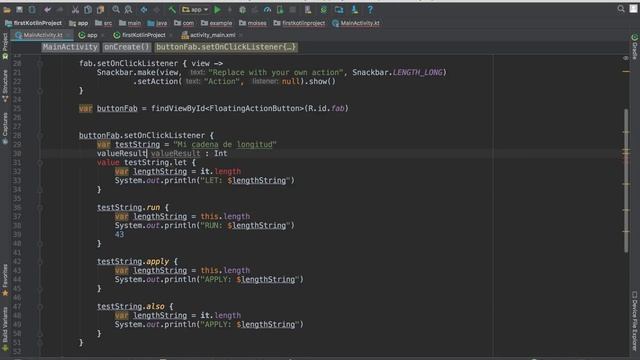640x360 pixels.
Task: Attach debugger to Android process icon
Action: [x=280, y=9]
